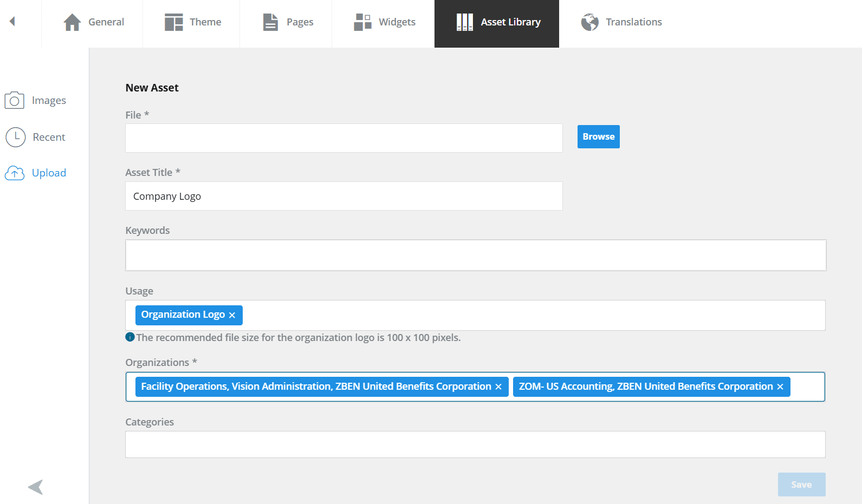Switch to the Asset Library tab

coord(496,22)
